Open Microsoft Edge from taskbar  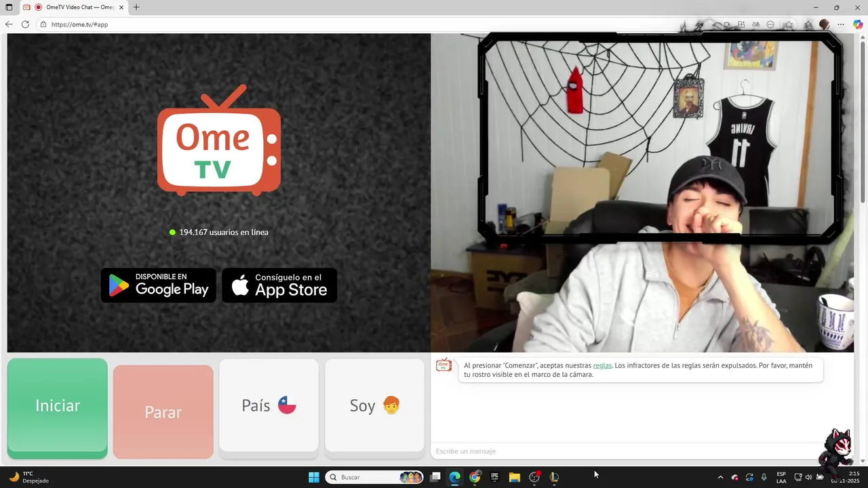(x=455, y=477)
